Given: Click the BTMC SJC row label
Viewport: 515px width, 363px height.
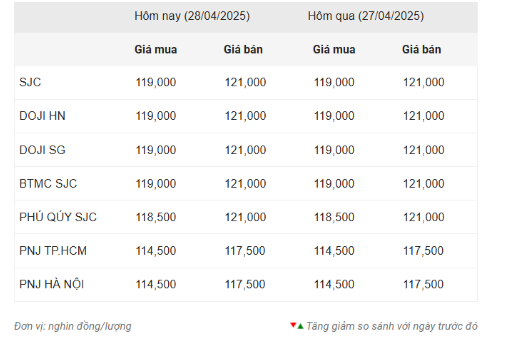Looking at the screenshot, I should click(48, 183).
